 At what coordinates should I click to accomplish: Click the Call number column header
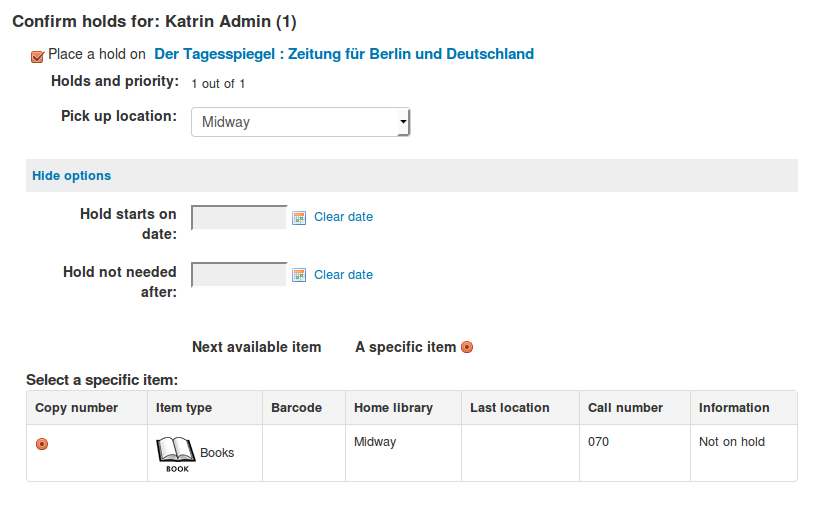(x=626, y=408)
